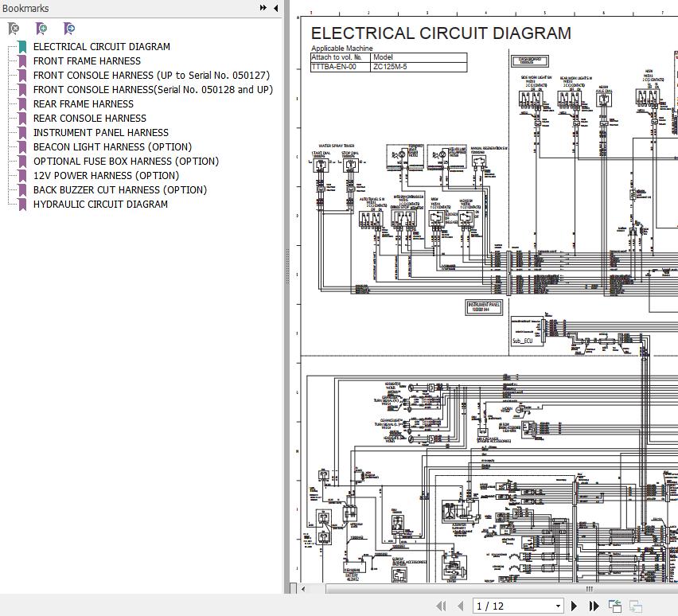Open REAR CONSOLE HARNESS bookmark
The height and width of the screenshot is (616, 678).
pos(90,118)
